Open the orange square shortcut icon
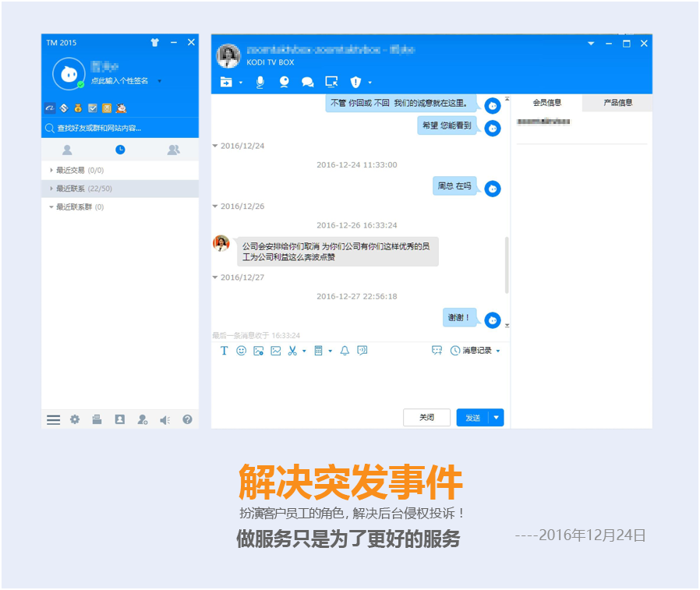The image size is (700, 590). [x=107, y=108]
